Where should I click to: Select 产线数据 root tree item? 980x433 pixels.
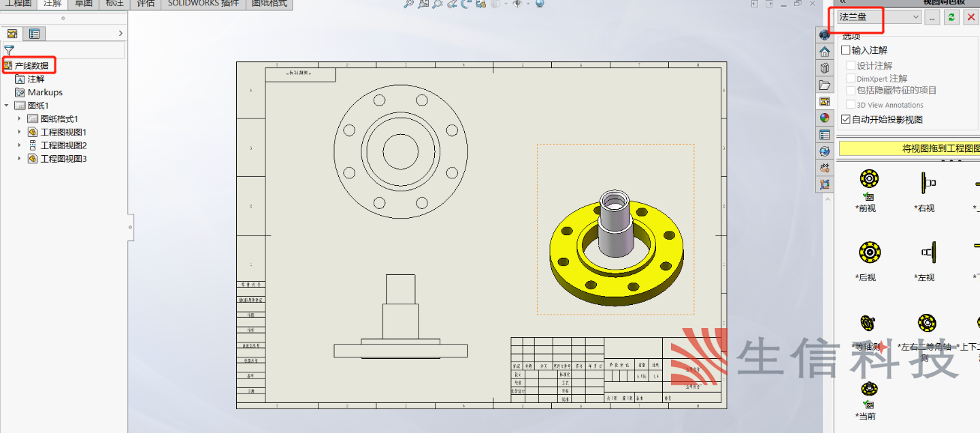(31, 66)
